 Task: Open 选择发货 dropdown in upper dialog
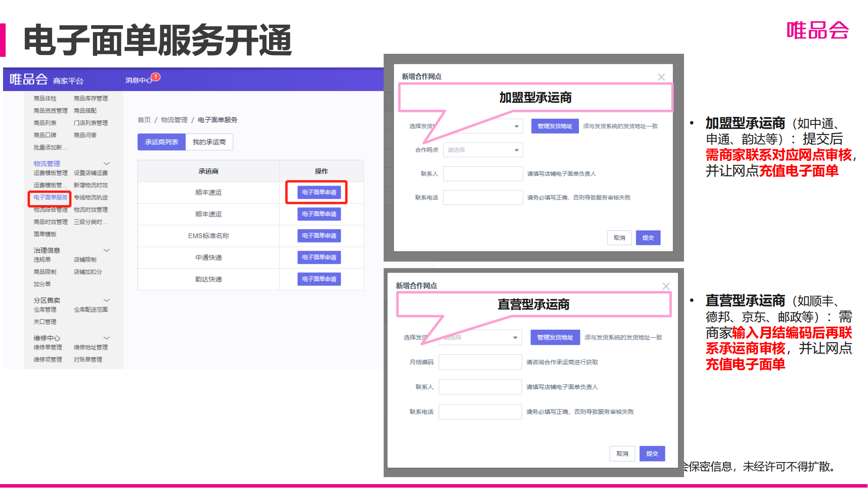click(483, 126)
